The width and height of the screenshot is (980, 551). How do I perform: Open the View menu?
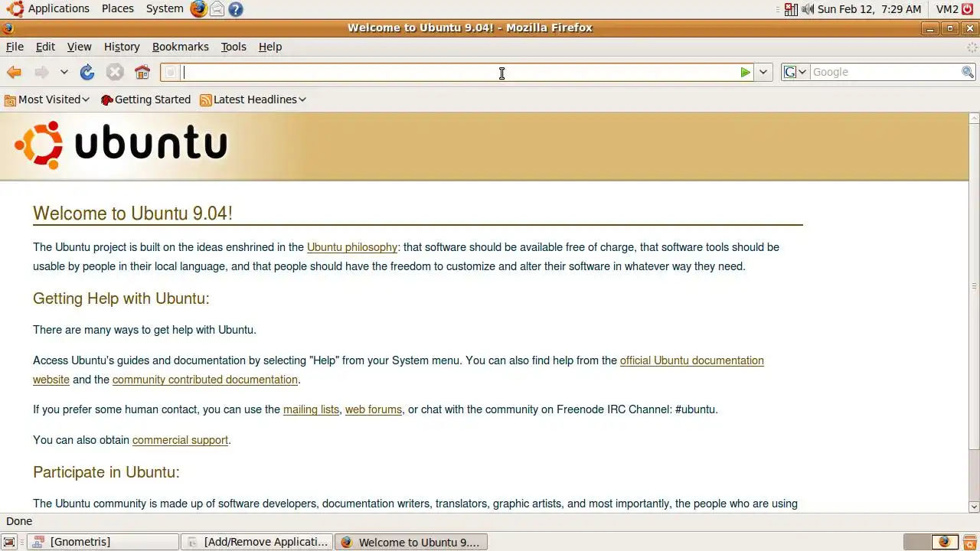tap(79, 47)
